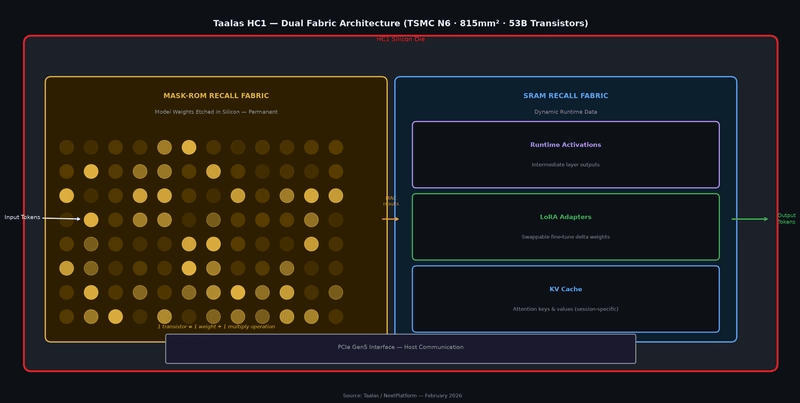800x403 pixels.
Task: Click '1 transistor = 1 weight + 1 multiply operation' caption
Action: click(x=216, y=326)
